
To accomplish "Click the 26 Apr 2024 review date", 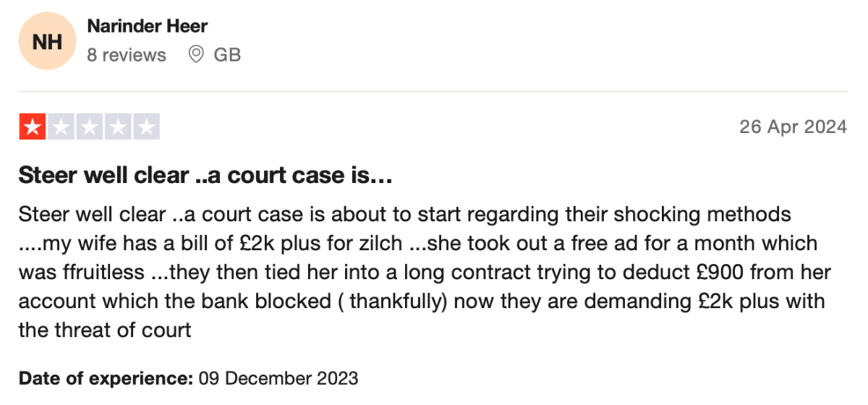I will (x=793, y=127).
